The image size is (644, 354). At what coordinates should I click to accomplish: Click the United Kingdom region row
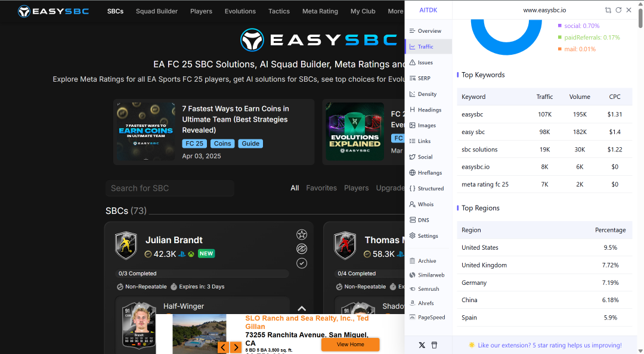544,265
